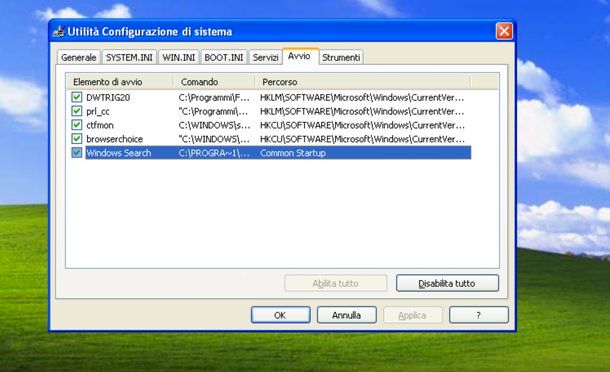Toggle the Windows Search checkbox
Screen dimensions: 610x372
pos(77,153)
